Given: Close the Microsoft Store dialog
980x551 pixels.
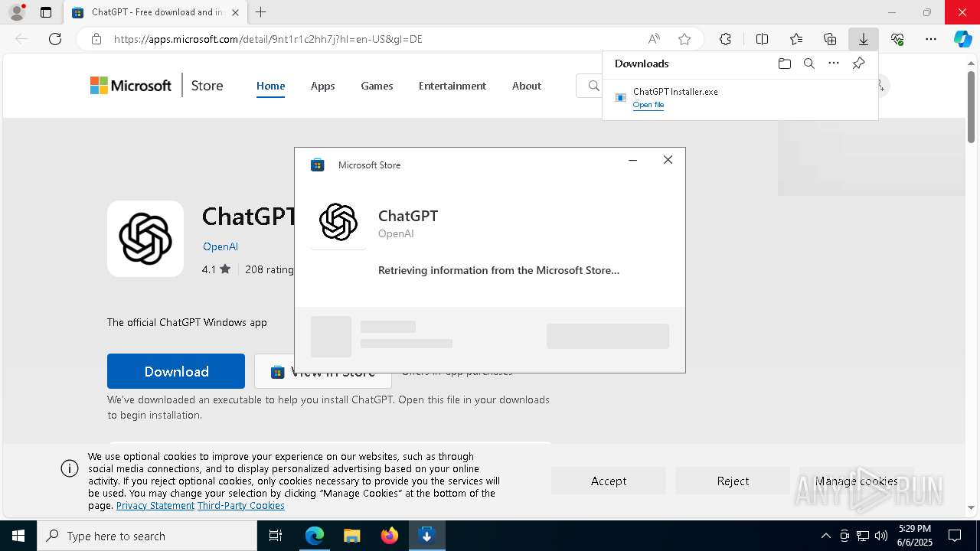Looking at the screenshot, I should coord(668,160).
